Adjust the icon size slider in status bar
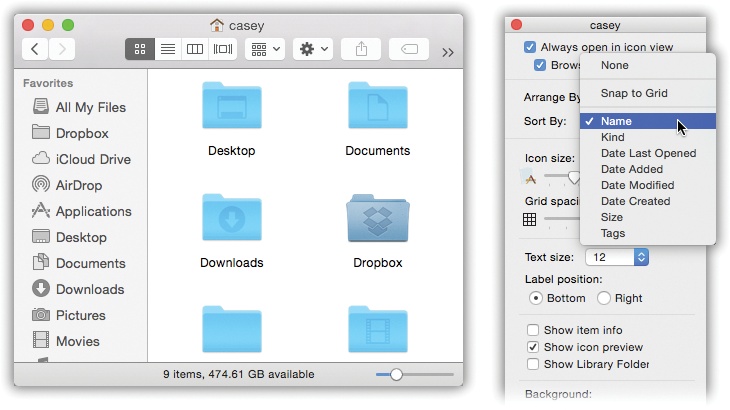The height and width of the screenshot is (410, 730). click(396, 374)
